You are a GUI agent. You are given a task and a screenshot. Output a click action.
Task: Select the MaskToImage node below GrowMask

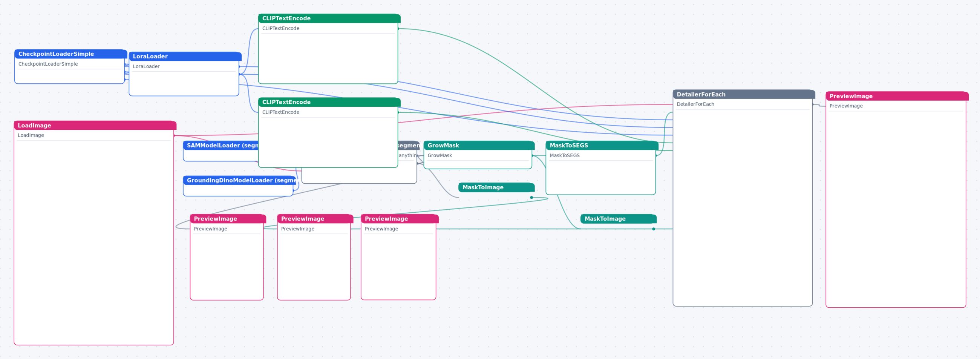click(496, 187)
